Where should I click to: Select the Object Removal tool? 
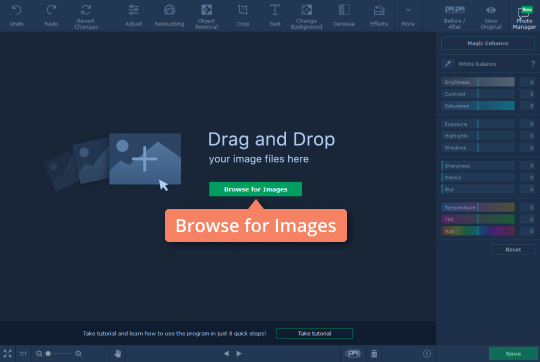point(206,16)
